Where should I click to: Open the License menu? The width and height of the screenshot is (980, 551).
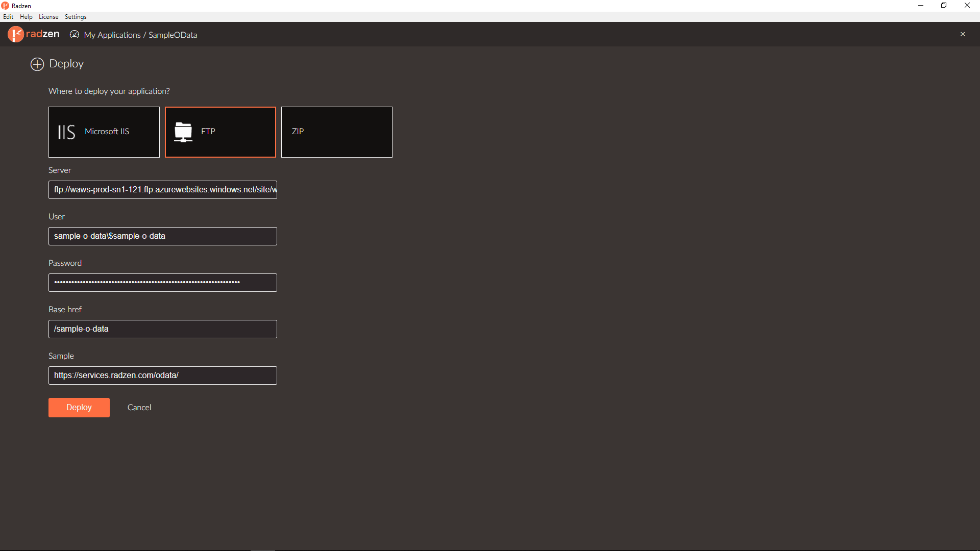pos(48,17)
